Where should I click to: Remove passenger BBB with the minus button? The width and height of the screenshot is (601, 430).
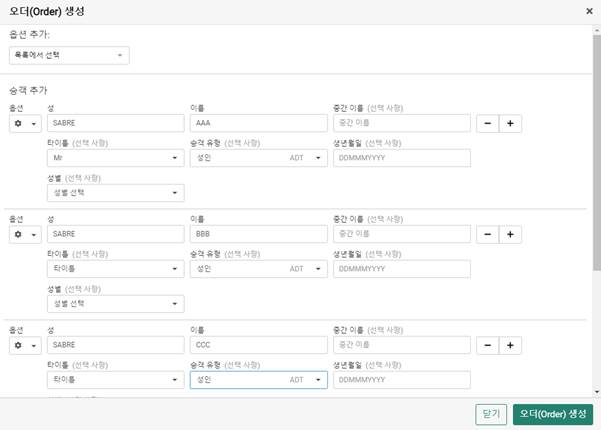(x=488, y=234)
